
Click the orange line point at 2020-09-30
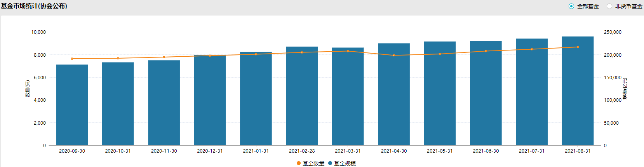72,59
